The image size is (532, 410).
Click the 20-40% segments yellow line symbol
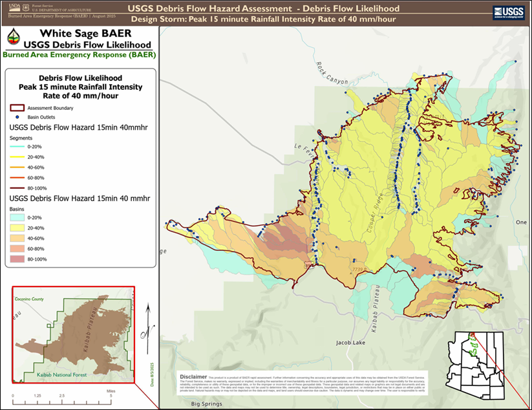tap(17, 156)
